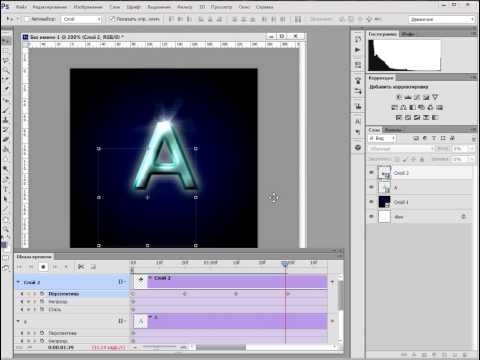The image size is (480, 360).
Task: Toggle stopwatch for A layer position property
Action: [x=42, y=333]
